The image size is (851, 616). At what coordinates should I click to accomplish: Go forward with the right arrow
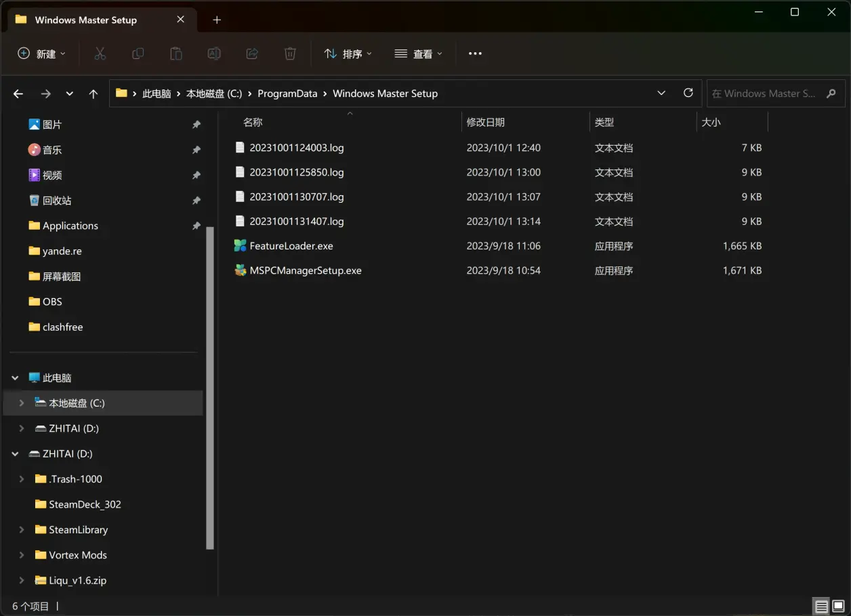click(x=45, y=94)
